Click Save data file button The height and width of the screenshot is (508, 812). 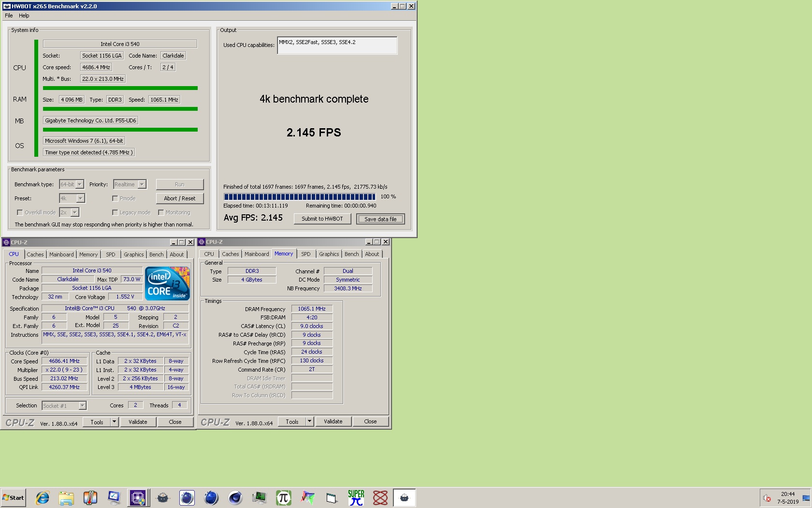pyautogui.click(x=380, y=219)
